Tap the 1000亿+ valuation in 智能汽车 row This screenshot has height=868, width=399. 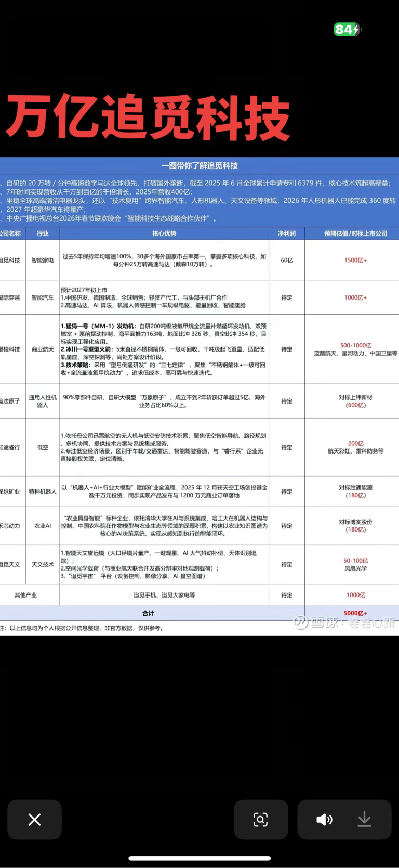(x=356, y=297)
